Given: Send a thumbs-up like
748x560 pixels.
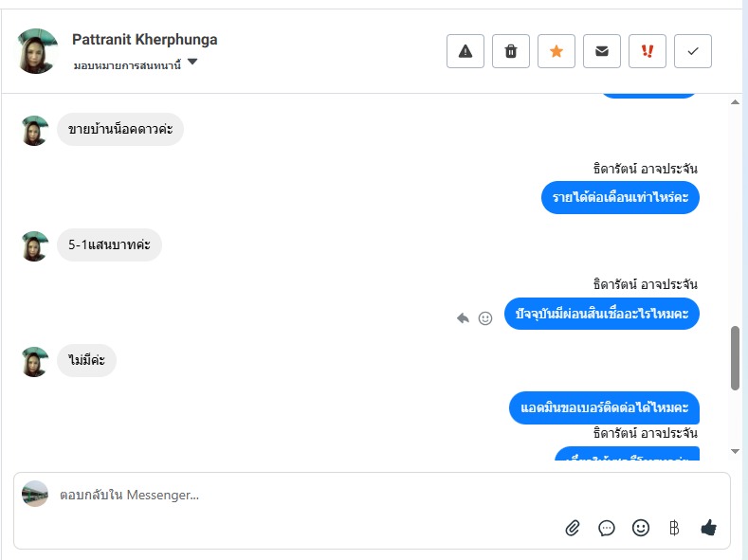Looking at the screenshot, I should [708, 528].
